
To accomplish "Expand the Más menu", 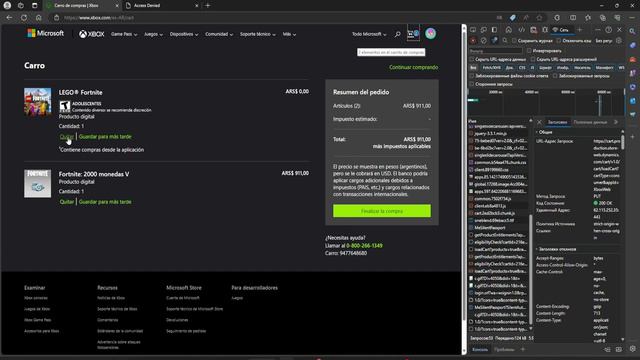I will (289, 34).
